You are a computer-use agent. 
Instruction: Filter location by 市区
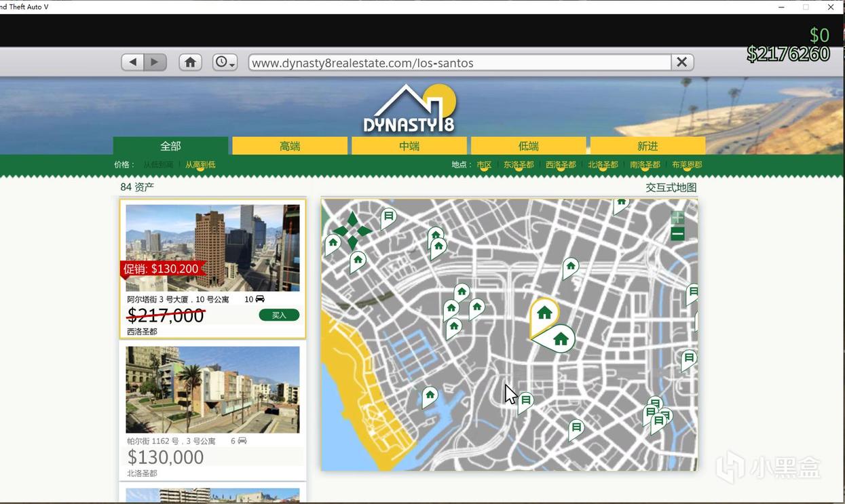(x=484, y=165)
